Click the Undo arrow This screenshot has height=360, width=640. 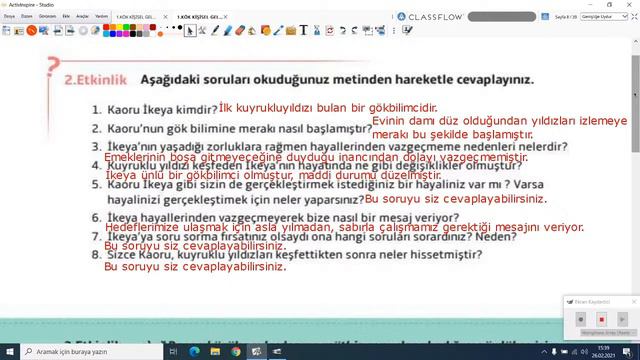tap(342, 31)
